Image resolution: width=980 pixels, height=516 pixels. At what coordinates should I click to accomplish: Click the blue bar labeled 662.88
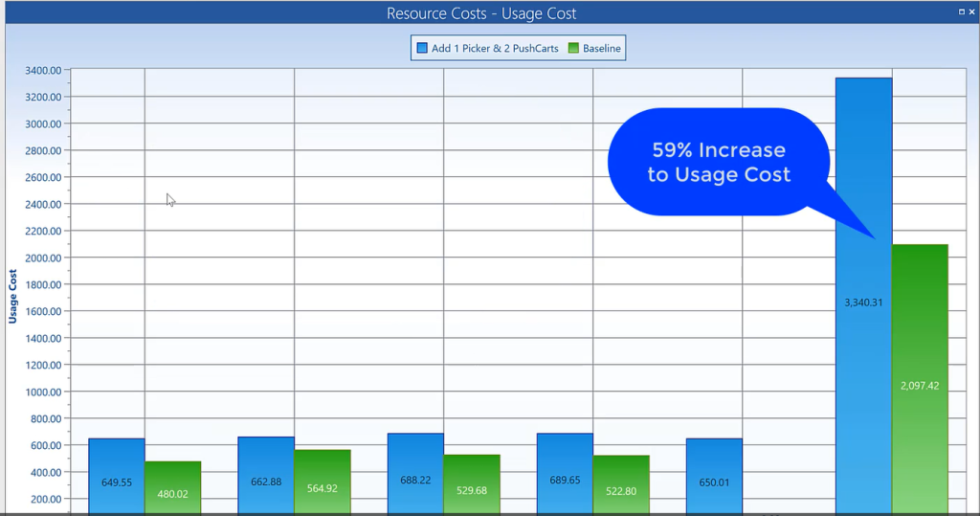click(x=266, y=476)
